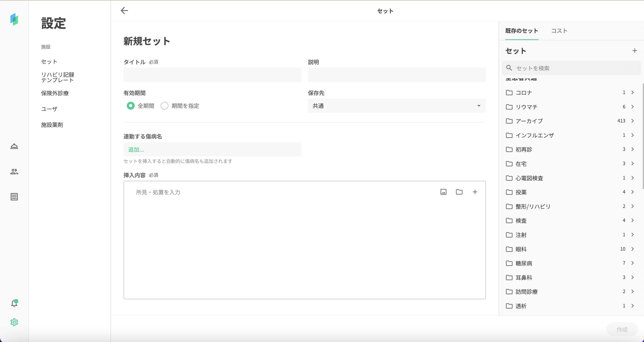The height and width of the screenshot is (342, 644).
Task: Click the セットを検索 search field
Action: point(571,68)
